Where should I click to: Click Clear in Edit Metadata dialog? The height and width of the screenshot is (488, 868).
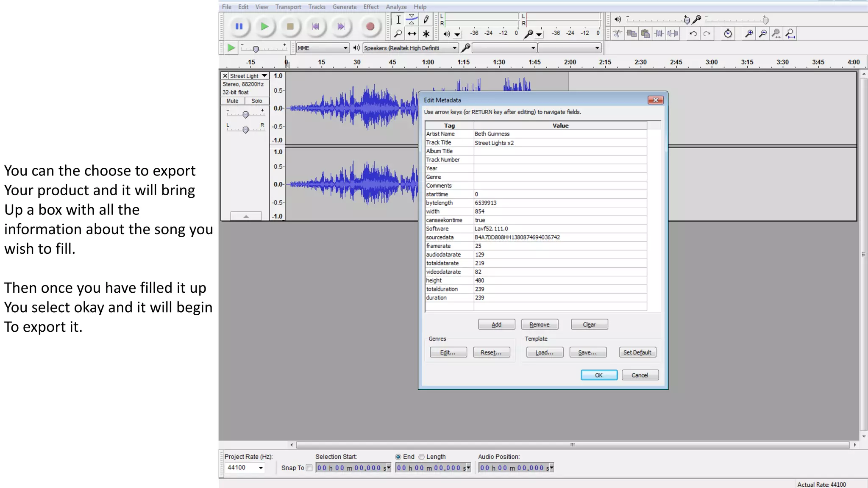tap(590, 324)
